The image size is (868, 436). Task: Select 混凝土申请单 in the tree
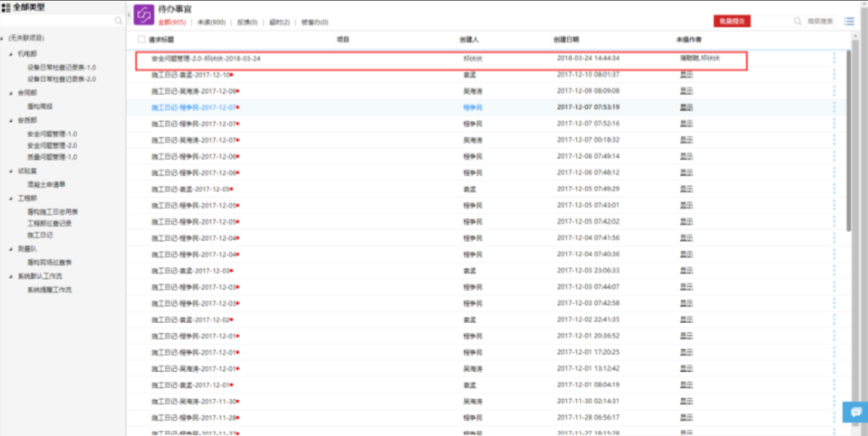[47, 184]
